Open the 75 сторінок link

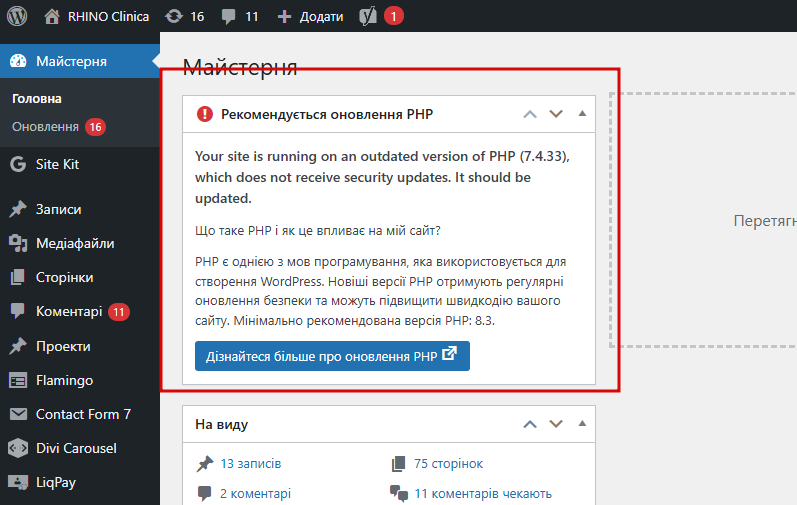point(448,464)
